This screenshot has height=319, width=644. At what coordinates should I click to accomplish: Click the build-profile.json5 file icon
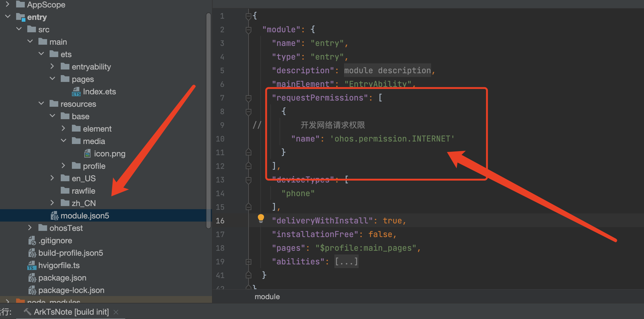pyautogui.click(x=32, y=253)
